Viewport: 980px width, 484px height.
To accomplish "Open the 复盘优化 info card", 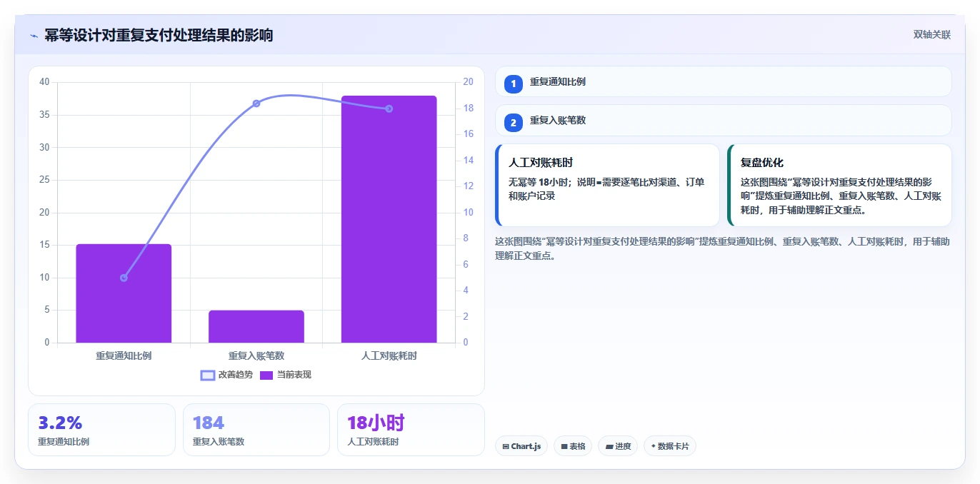I will 839,185.
